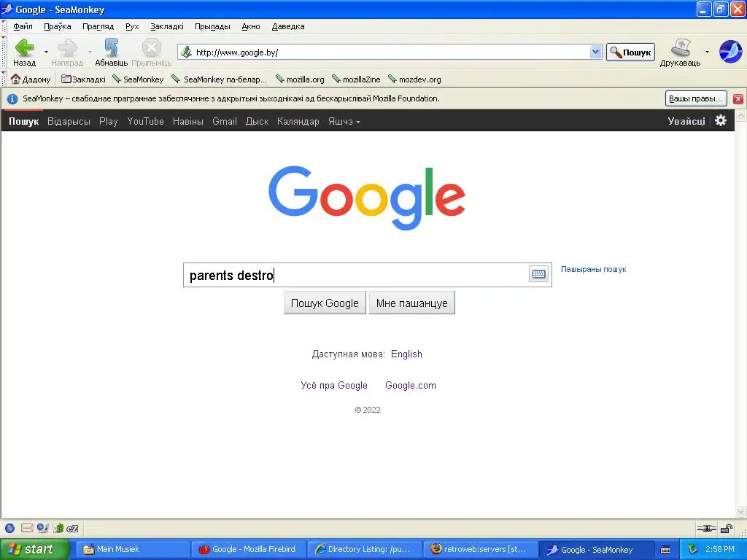Click the Вашы правы button
Image resolution: width=747 pixels, height=560 pixels.
695,98
